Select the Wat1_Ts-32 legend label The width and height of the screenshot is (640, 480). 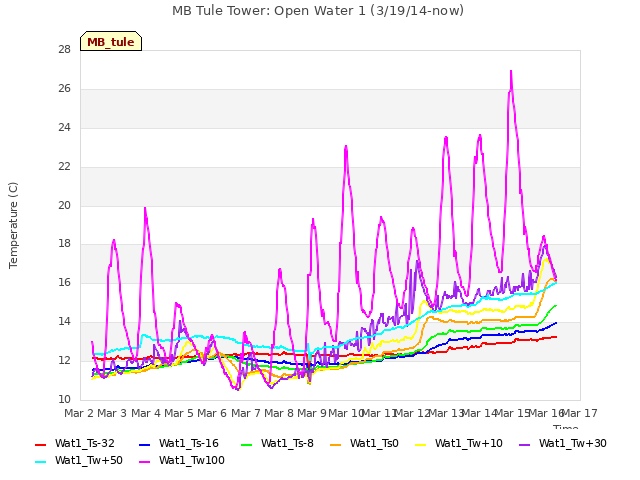coord(84,444)
